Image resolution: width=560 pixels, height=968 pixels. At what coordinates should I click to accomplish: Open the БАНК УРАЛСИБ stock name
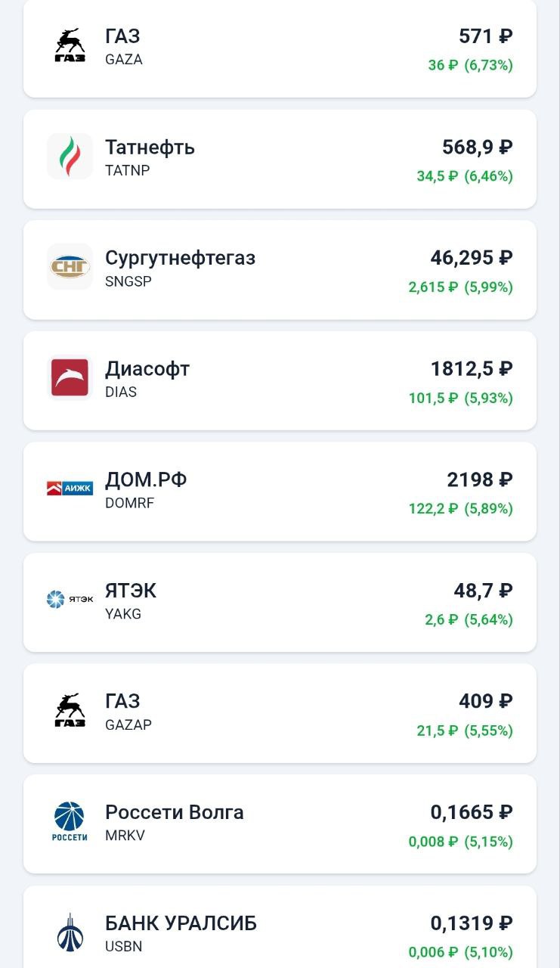181,923
